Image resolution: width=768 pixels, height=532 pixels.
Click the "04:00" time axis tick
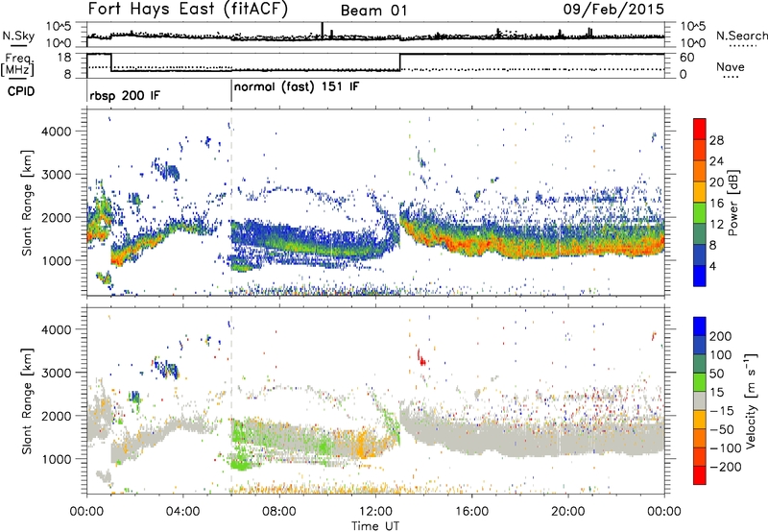[x=182, y=511]
